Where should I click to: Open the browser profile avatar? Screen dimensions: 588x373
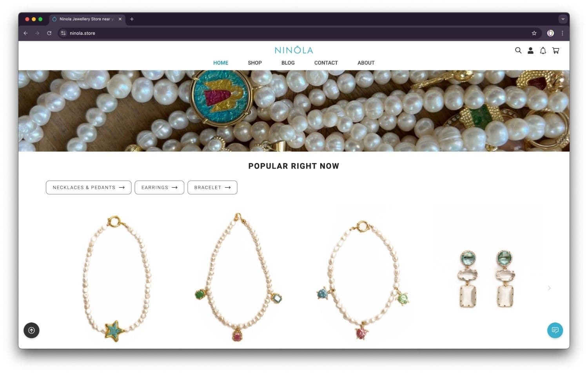[550, 33]
